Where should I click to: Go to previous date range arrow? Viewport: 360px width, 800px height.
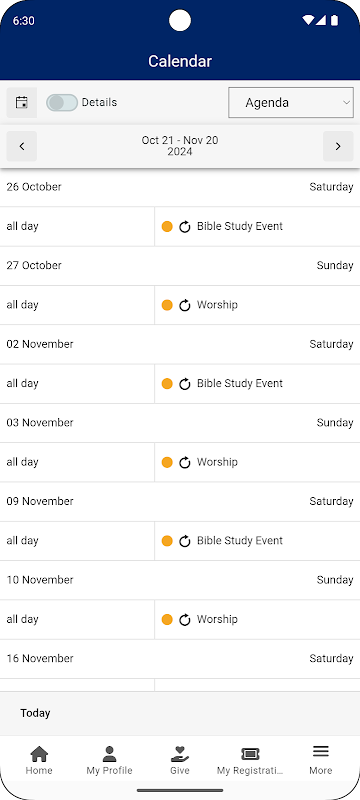[x=21, y=146]
